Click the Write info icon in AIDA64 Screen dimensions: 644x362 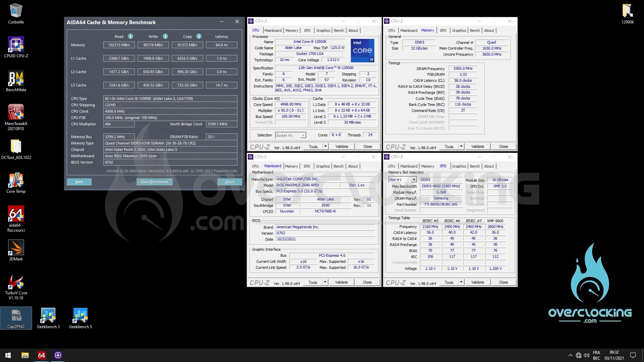pyautogui.click(x=165, y=36)
